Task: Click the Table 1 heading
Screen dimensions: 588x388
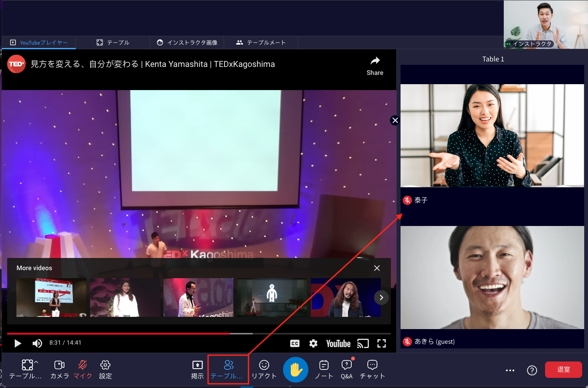Action: (493, 59)
